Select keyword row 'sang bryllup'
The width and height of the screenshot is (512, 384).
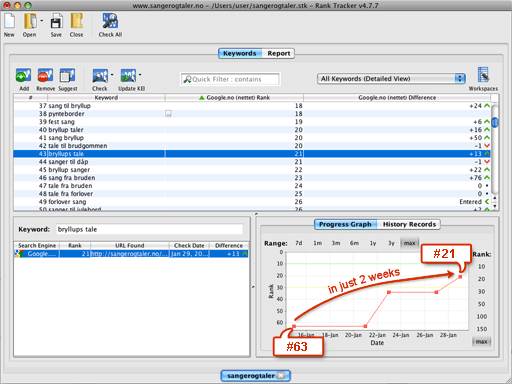tap(252, 138)
